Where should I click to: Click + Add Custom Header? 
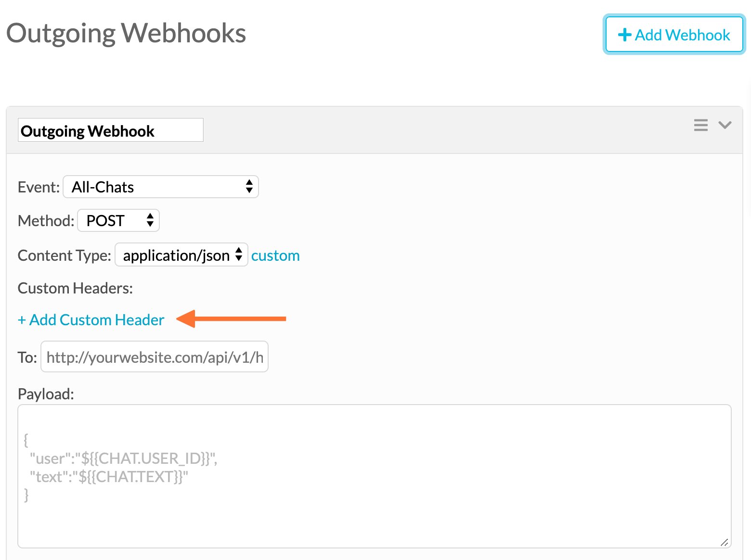[x=91, y=319]
